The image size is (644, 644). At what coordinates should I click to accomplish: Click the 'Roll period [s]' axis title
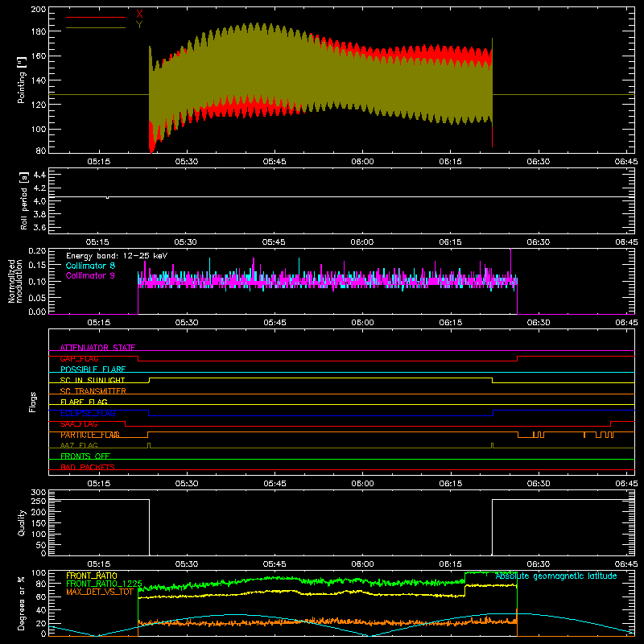[x=23, y=200]
